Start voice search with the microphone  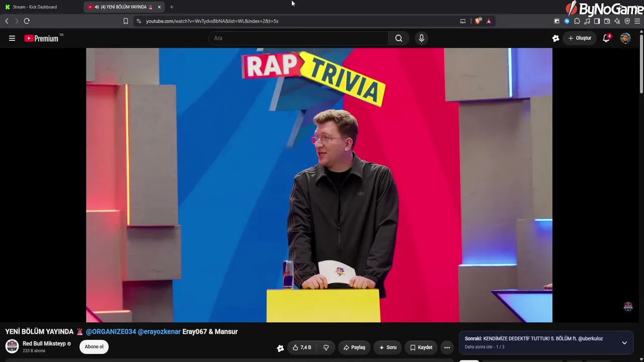click(422, 38)
